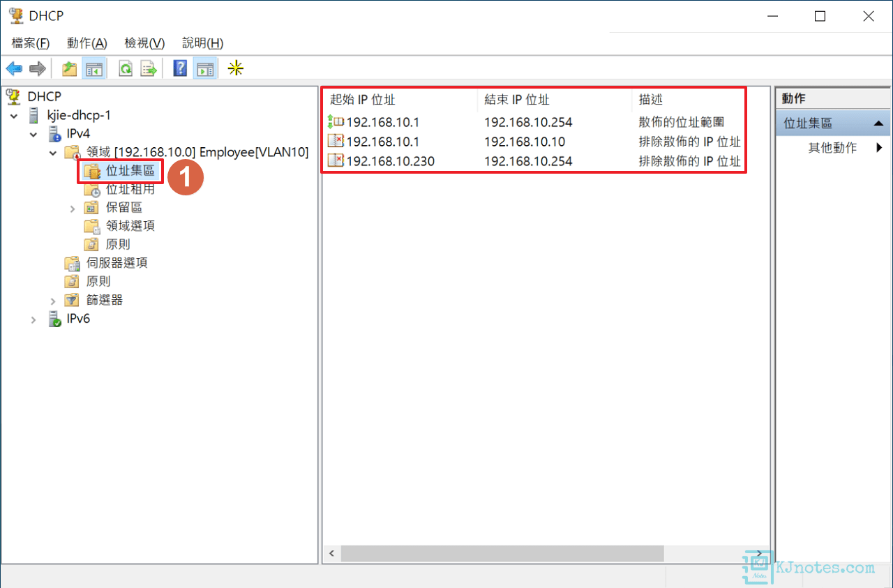Open the 其他動作 submenu arrow

point(879,148)
